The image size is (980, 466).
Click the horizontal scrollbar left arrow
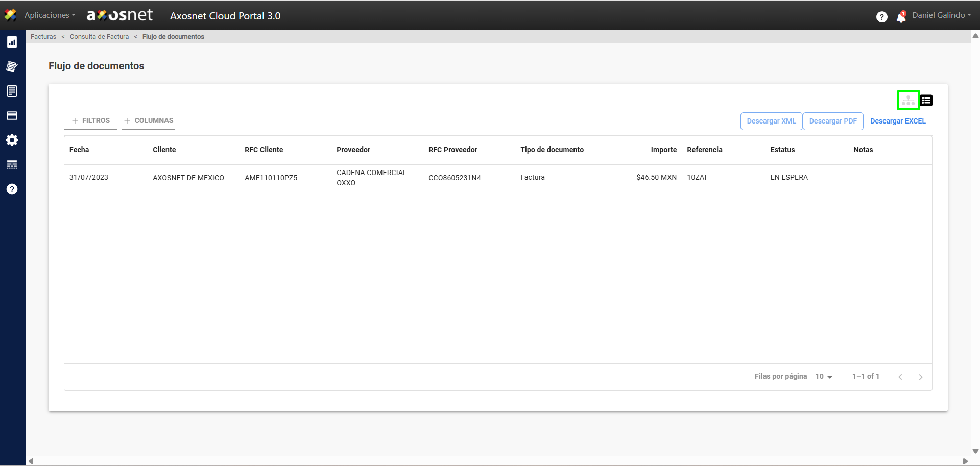tap(31, 461)
